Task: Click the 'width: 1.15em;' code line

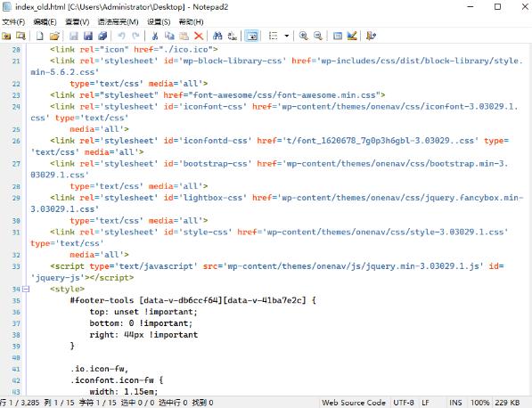Action: click(x=124, y=392)
